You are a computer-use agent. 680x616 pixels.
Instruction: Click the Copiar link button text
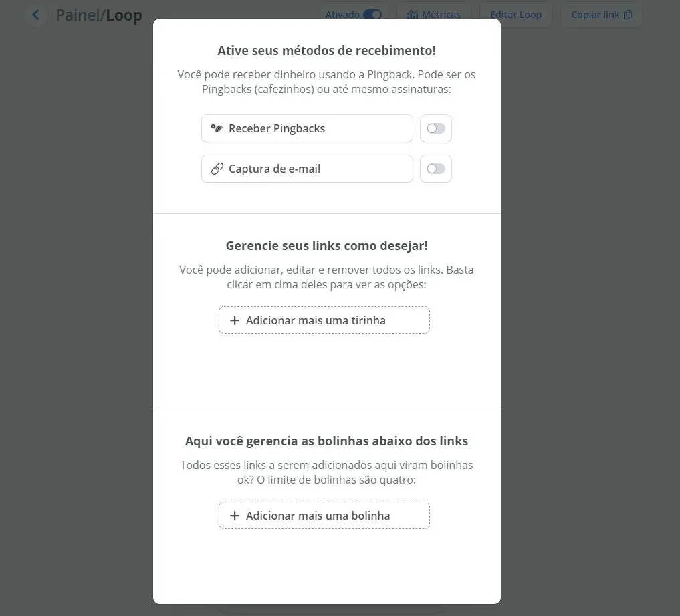click(x=595, y=15)
